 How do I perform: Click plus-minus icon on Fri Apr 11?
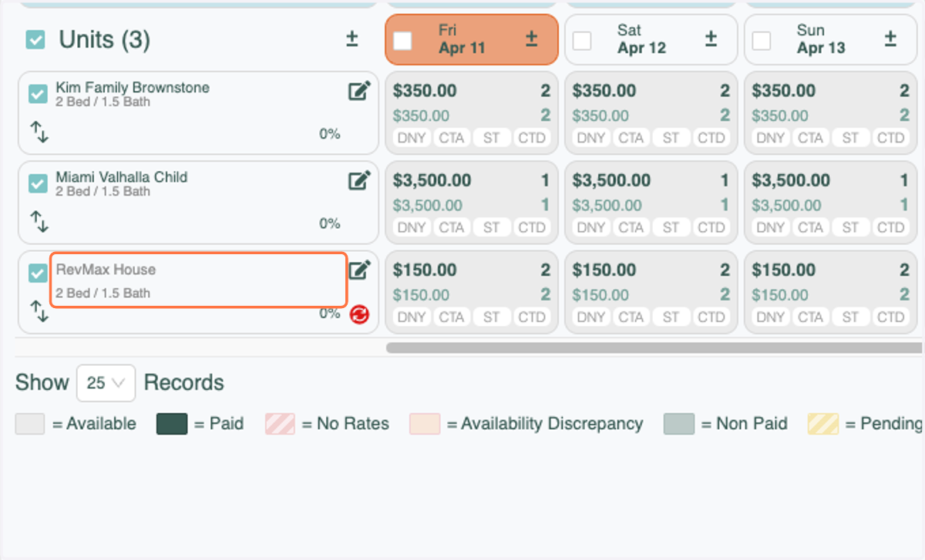click(531, 39)
